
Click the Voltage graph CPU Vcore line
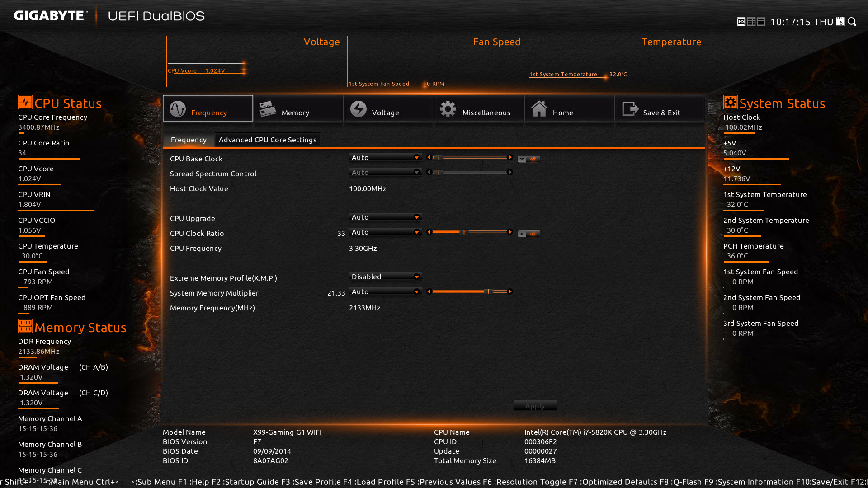click(206, 70)
